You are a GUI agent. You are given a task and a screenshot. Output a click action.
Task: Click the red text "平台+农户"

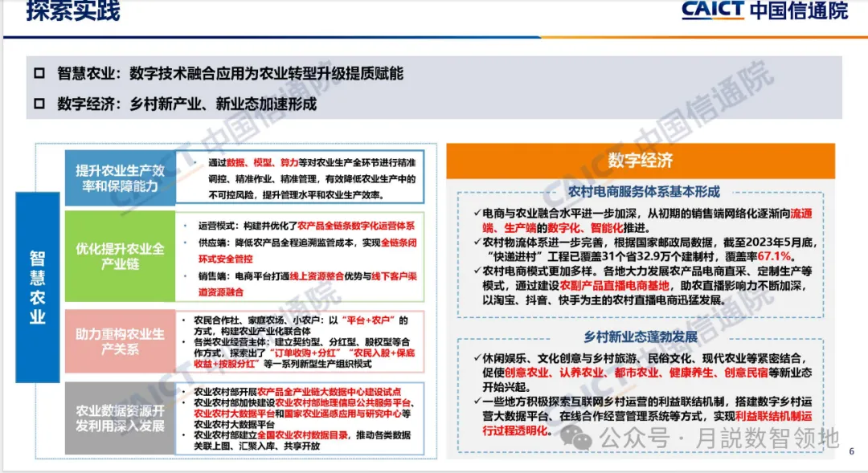click(x=369, y=320)
